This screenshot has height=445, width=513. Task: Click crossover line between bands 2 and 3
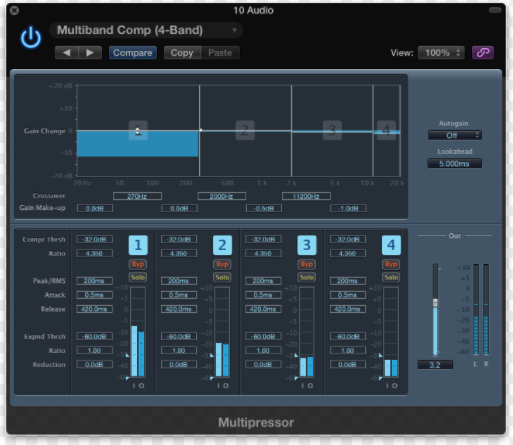[x=292, y=131]
